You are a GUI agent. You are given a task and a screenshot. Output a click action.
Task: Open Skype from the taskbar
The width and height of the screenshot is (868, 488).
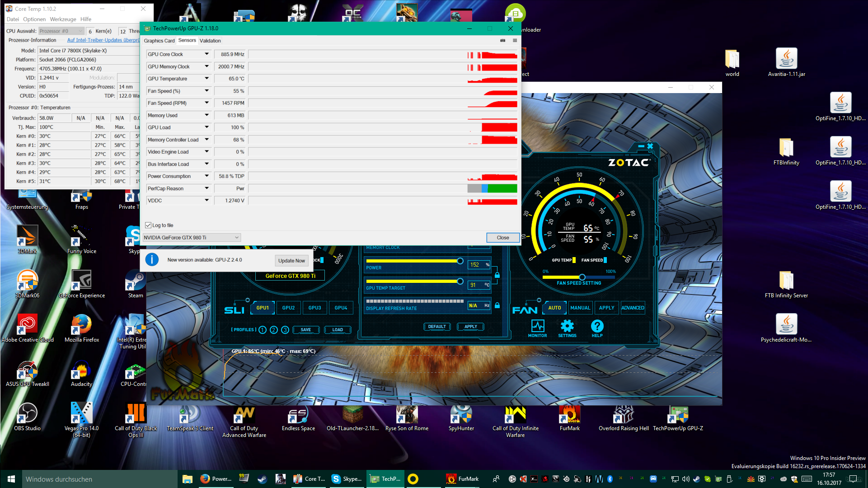[347, 479]
